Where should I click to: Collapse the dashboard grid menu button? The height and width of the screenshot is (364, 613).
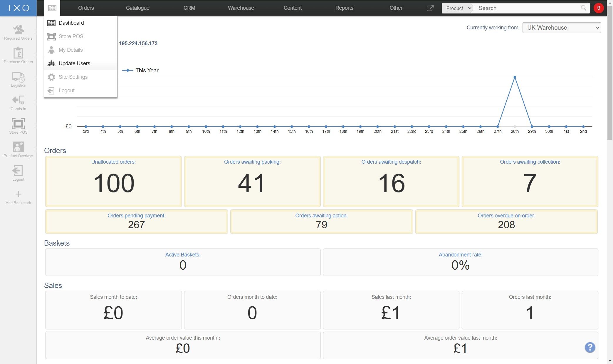(x=52, y=8)
